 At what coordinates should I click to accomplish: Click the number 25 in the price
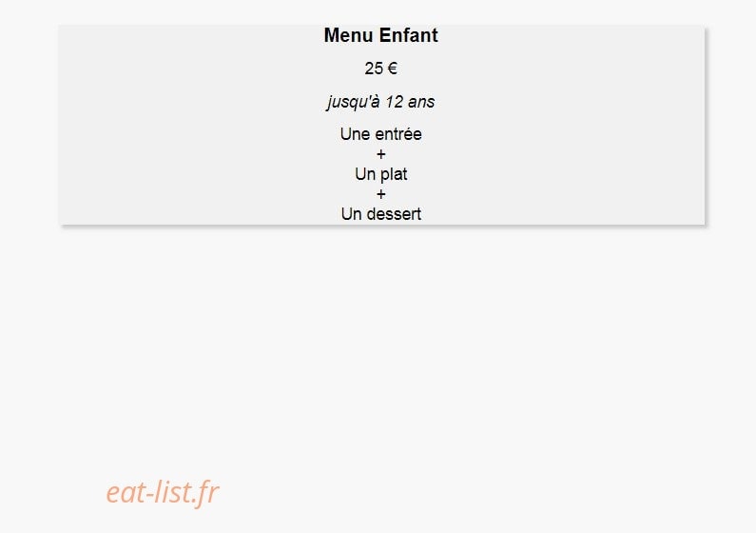(x=374, y=69)
